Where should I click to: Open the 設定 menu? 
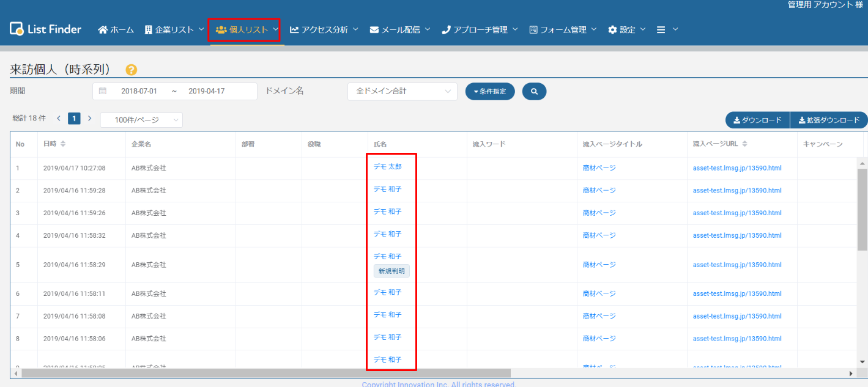(626, 29)
